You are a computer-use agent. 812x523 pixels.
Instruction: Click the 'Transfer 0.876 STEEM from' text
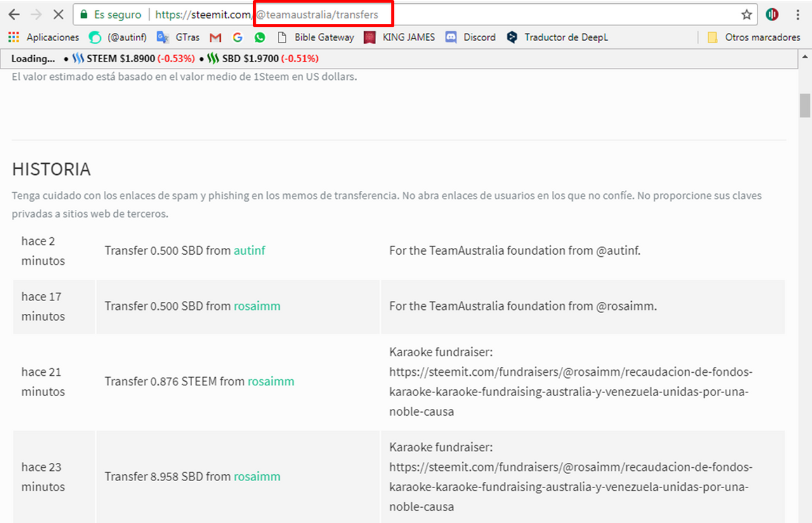click(x=174, y=382)
